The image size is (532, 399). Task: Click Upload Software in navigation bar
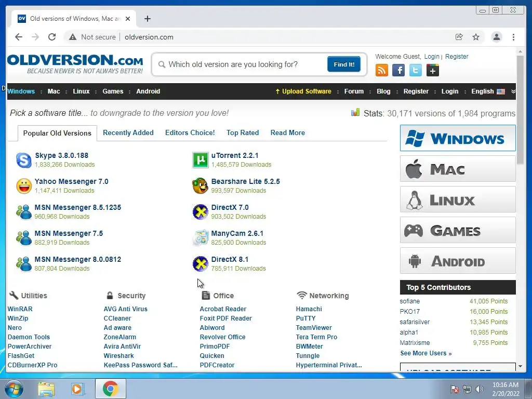[x=303, y=91]
